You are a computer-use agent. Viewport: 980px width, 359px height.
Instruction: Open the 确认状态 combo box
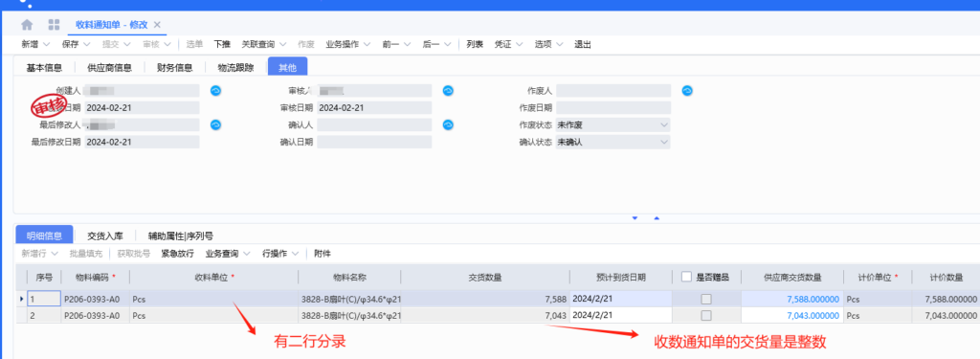click(613, 142)
